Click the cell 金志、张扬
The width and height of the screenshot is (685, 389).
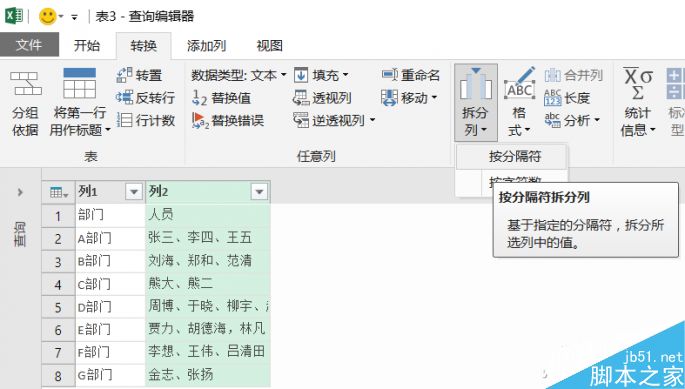click(x=208, y=375)
